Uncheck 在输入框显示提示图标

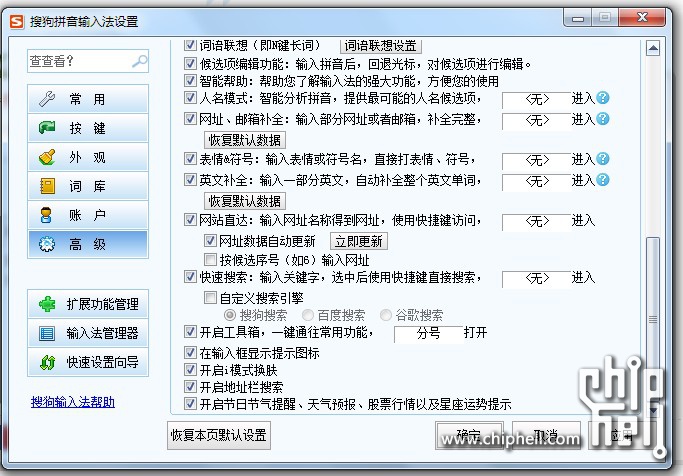tap(190, 352)
